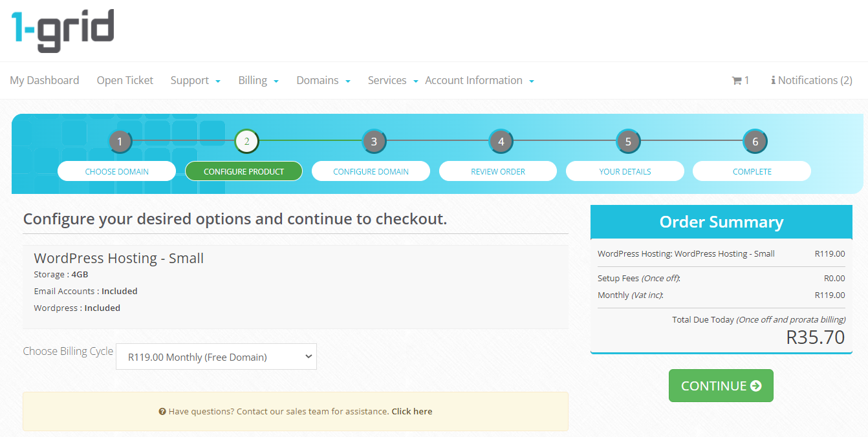Go to My Dashboard
Image resolution: width=868 pixels, height=437 pixels.
(x=45, y=80)
